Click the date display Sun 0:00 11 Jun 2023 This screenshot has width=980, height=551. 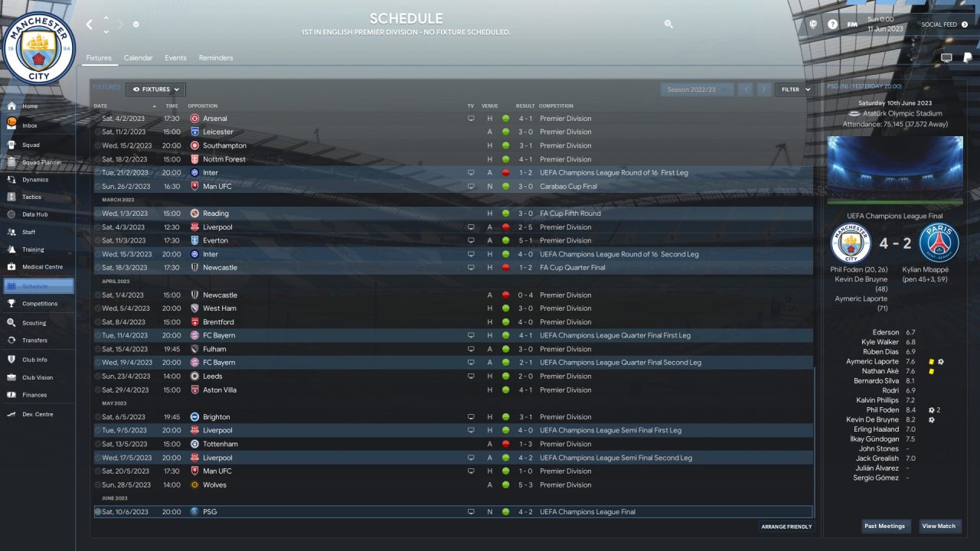885,24
